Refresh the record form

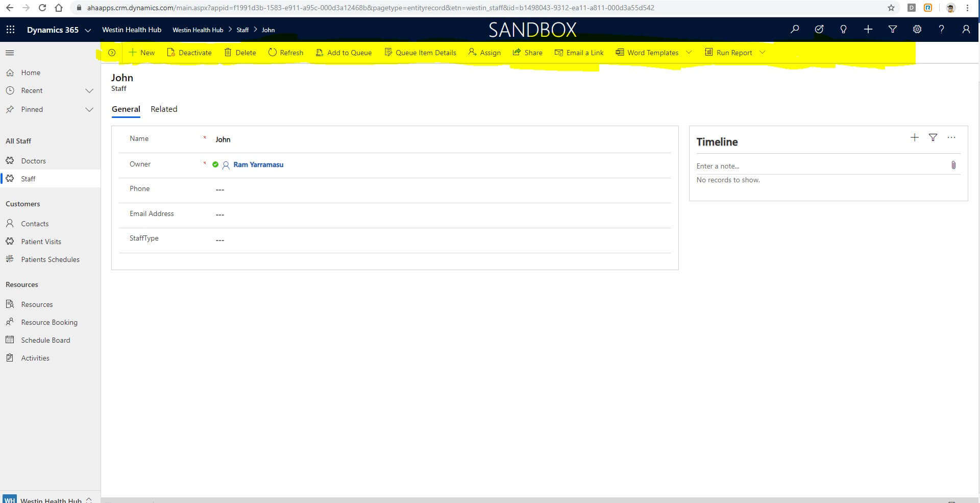tap(286, 53)
